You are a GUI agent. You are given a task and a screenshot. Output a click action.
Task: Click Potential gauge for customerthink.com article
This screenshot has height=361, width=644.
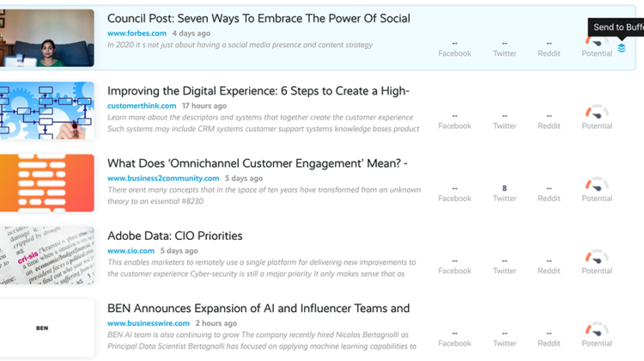pos(597,112)
